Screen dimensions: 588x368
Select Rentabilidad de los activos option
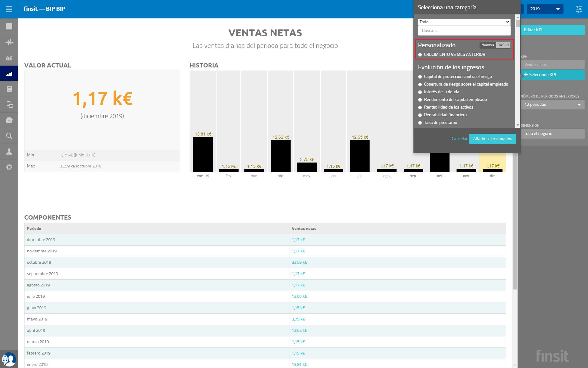[x=420, y=107]
